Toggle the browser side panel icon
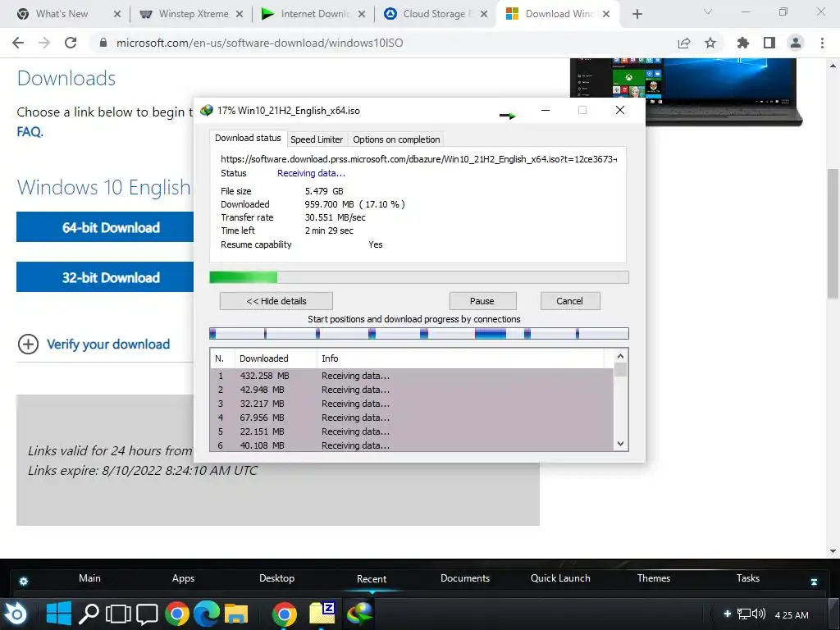The height and width of the screenshot is (630, 840). click(769, 43)
